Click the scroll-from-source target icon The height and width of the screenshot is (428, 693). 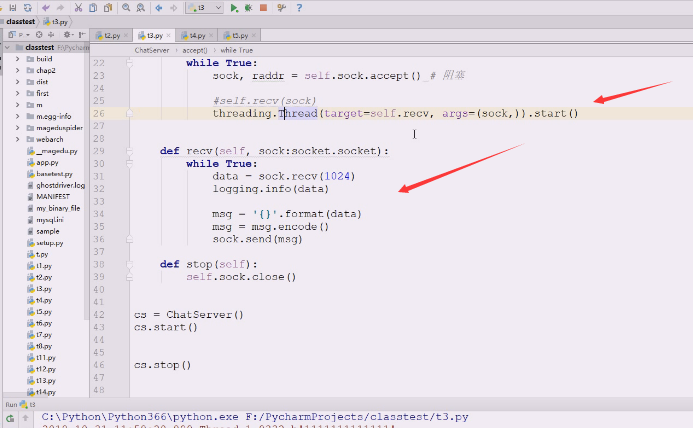39,34
